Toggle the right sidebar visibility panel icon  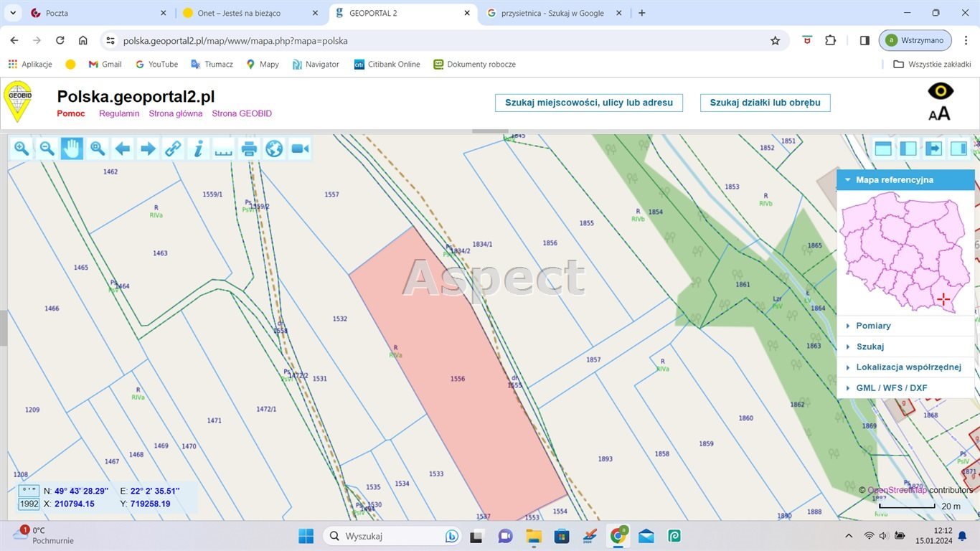tap(959, 149)
